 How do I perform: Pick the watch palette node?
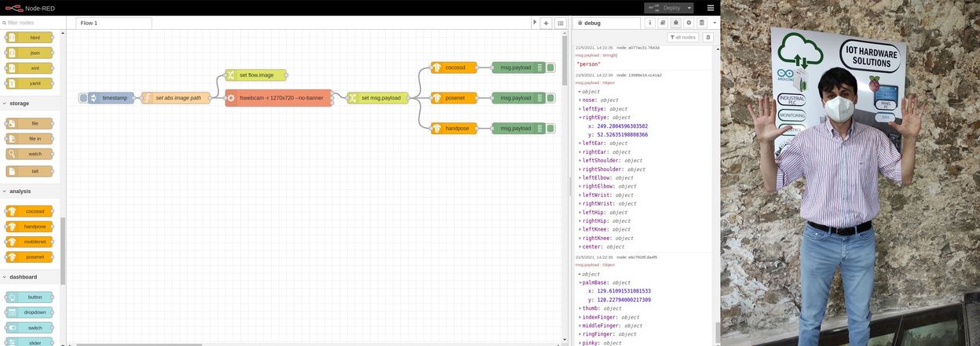click(x=29, y=154)
